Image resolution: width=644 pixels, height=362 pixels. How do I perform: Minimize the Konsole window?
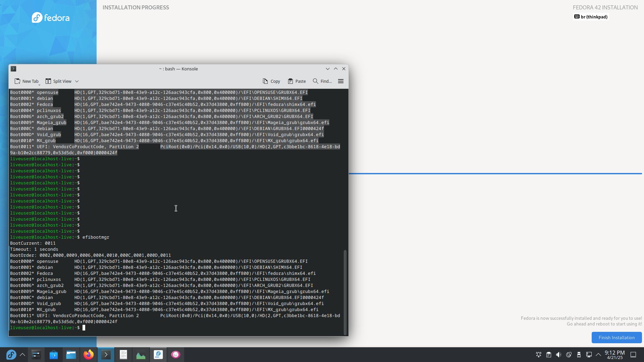pos(328,69)
